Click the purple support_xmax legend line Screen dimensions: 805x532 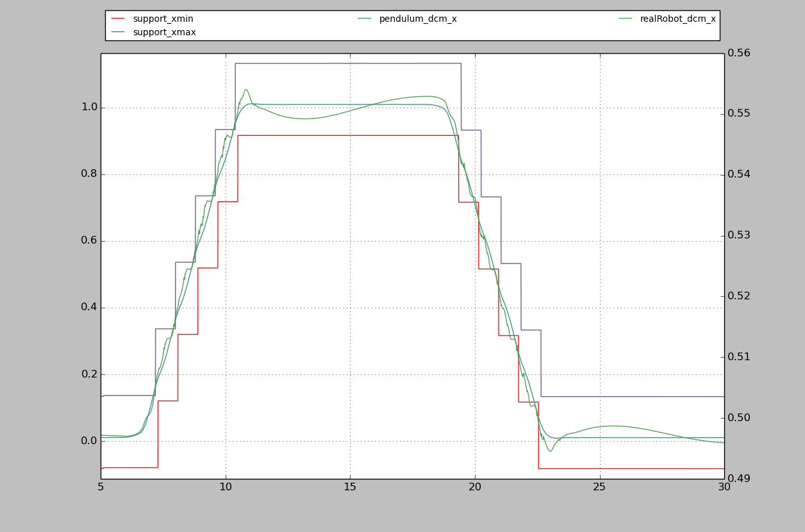click(118, 32)
